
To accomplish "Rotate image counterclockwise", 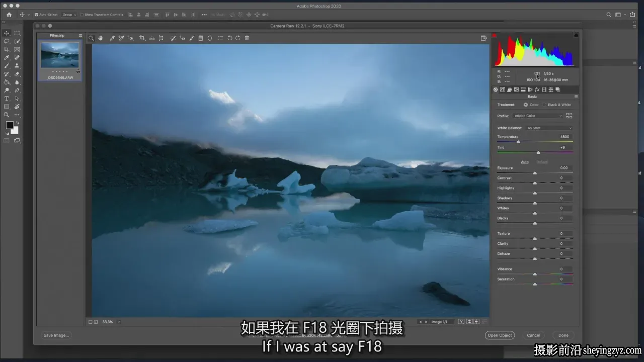I will (230, 38).
